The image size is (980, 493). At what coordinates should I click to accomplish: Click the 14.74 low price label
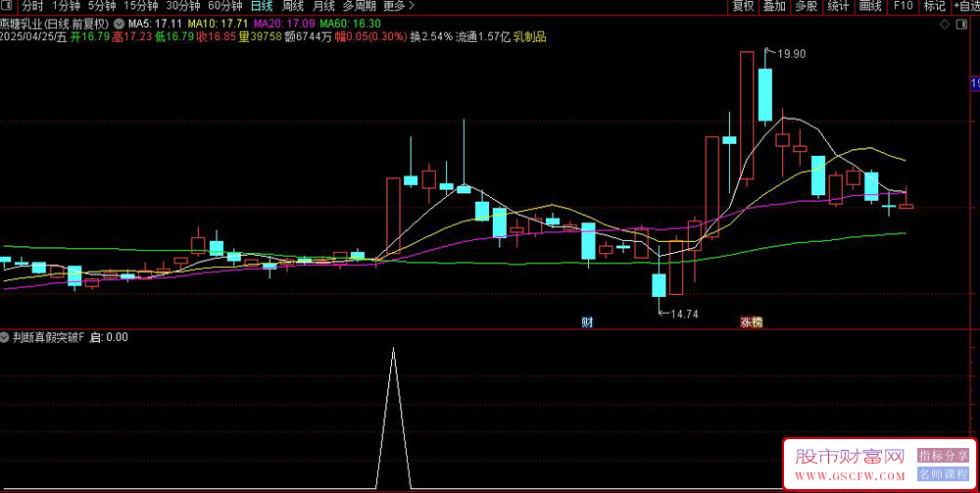684,315
